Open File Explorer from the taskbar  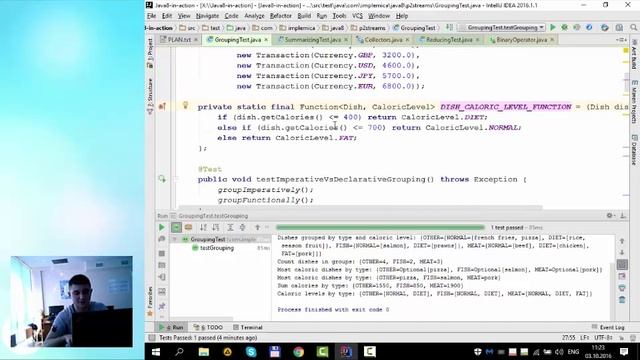click(203, 351)
